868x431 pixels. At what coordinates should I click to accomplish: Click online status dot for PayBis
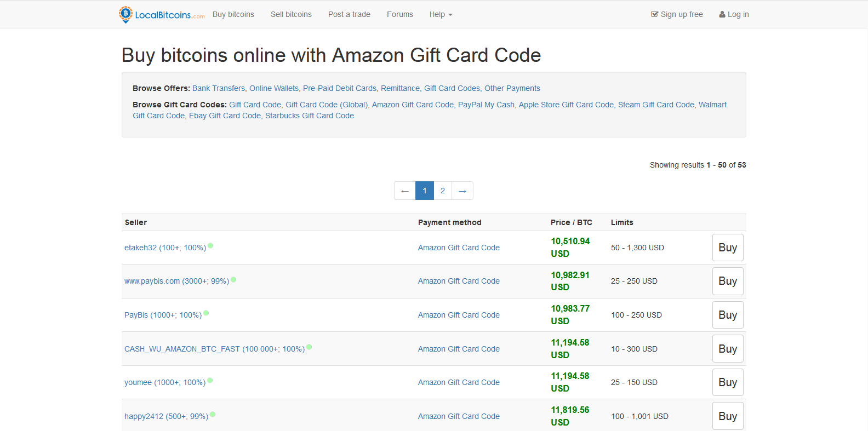[206, 313]
